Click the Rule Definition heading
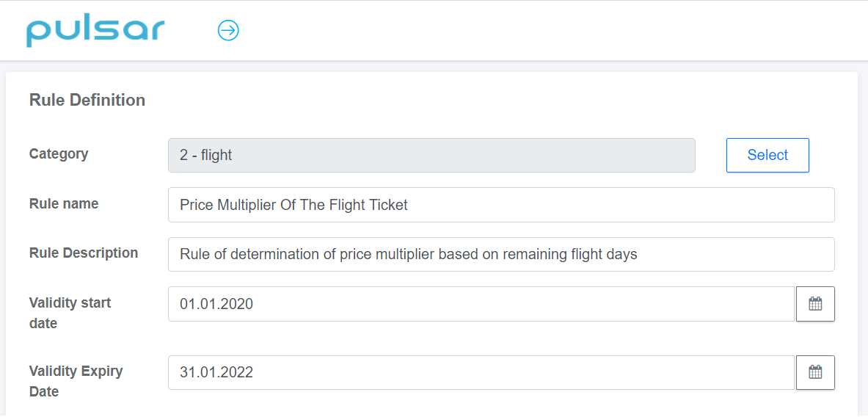The image size is (868, 417). click(87, 101)
